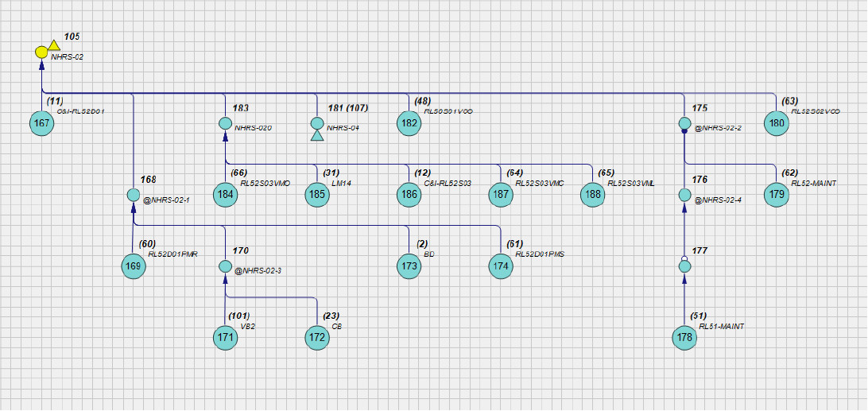This screenshot has height=411, width=868.
Task: Click the @NHRS-02-1 gate node
Action: click(134, 195)
